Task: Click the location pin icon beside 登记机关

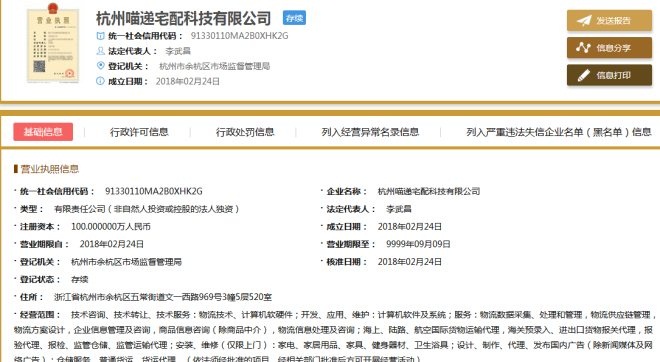Action: (100, 66)
